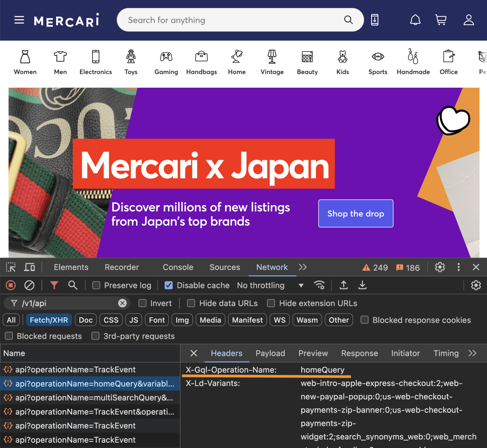Browse the Toys category

(x=131, y=62)
